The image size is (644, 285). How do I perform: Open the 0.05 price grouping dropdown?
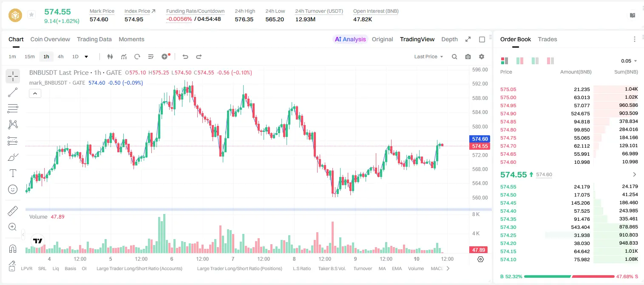click(629, 61)
